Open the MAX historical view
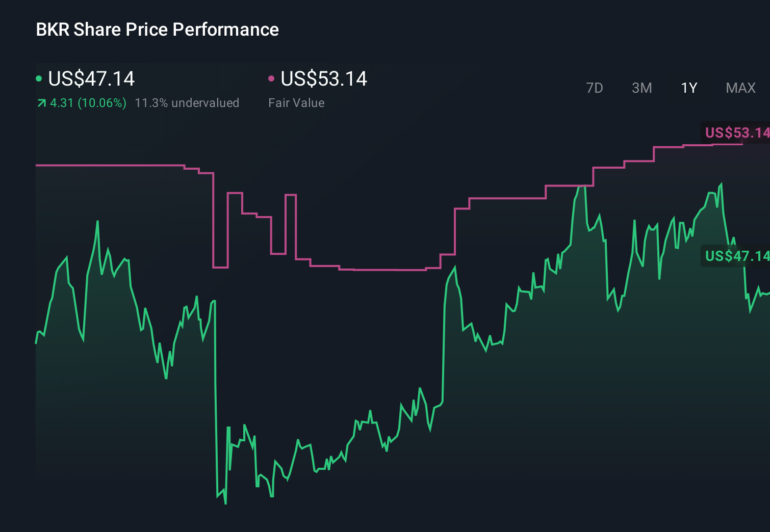Screen dimensions: 770x532 tap(740, 88)
